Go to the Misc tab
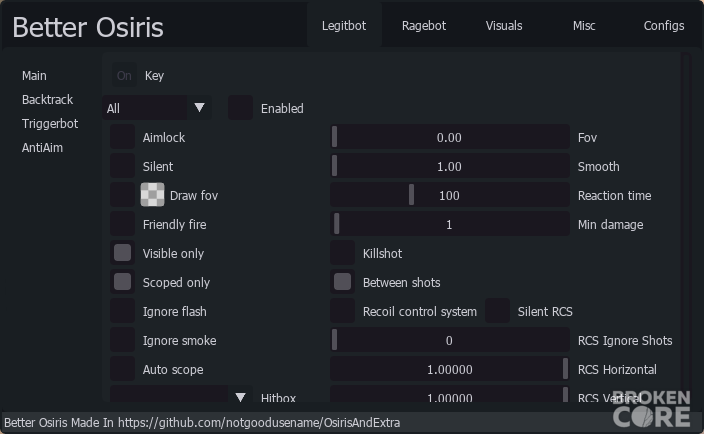Viewport: 704px width, 434px height. click(584, 26)
